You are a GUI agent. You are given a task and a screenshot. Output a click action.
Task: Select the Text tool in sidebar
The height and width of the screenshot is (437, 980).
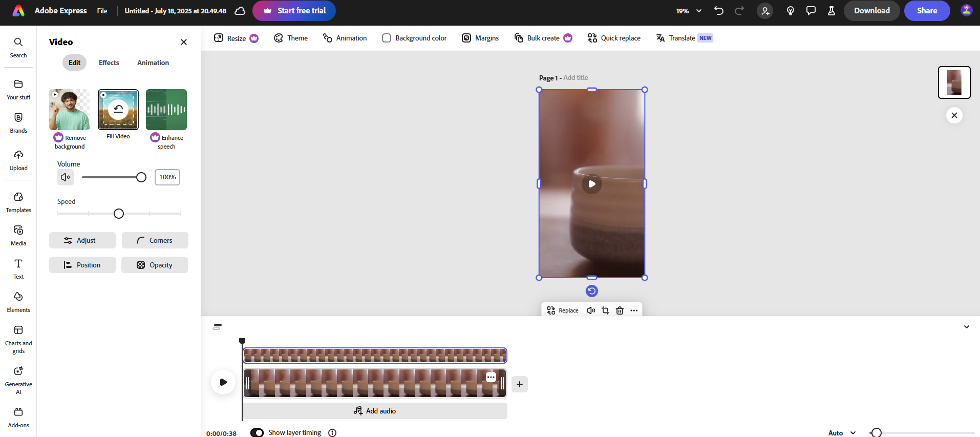(18, 269)
